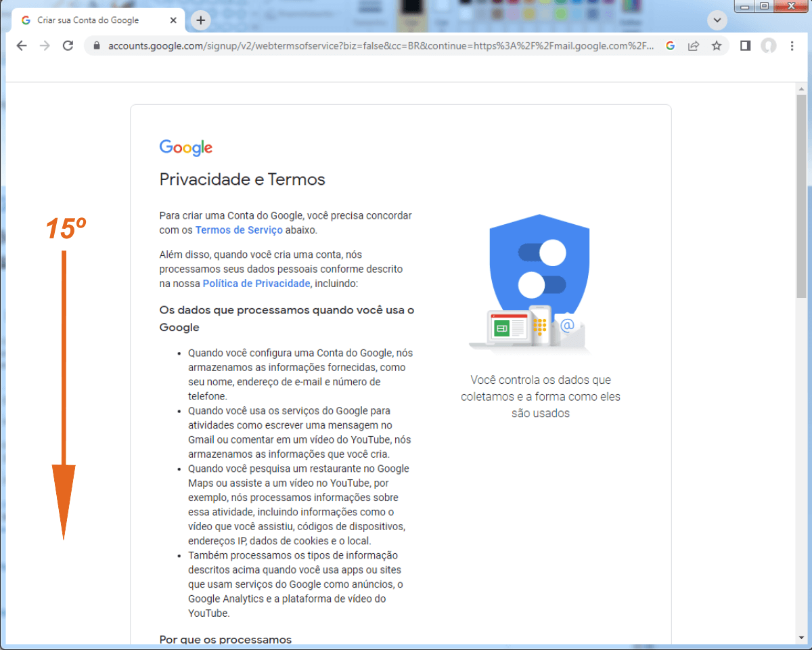
Task: Close the 'Criar sua Conta do Google' tab
Action: [x=173, y=20]
